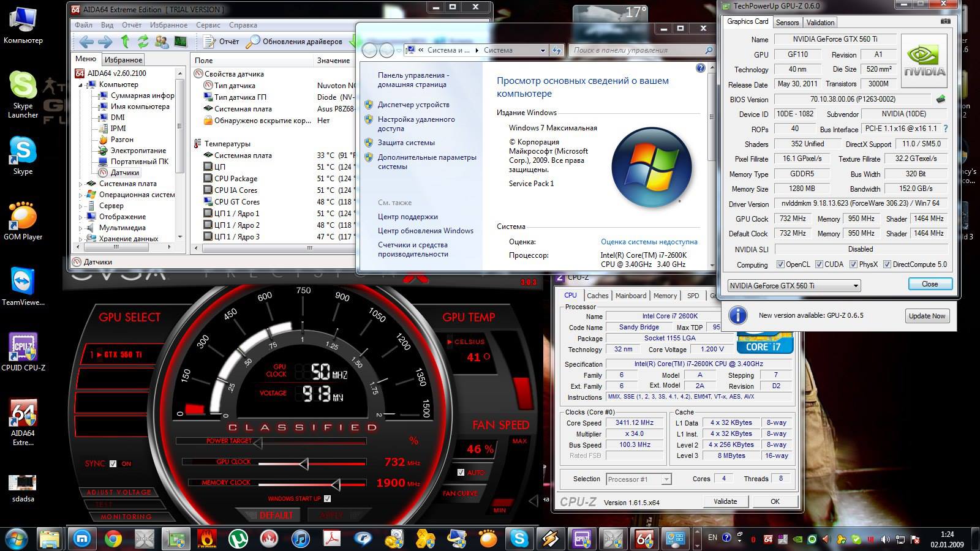
Task: Toggle the Windows Start Up checkbox
Action: pos(327,499)
